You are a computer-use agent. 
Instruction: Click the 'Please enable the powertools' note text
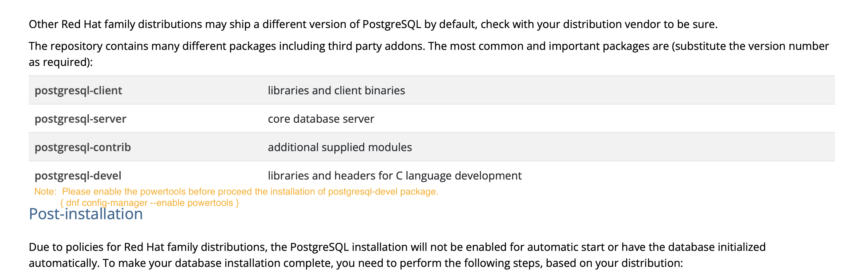point(250,192)
